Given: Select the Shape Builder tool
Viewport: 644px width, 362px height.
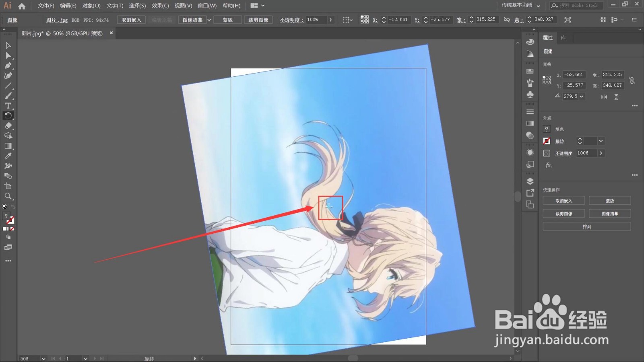Looking at the screenshot, I should 8,136.
